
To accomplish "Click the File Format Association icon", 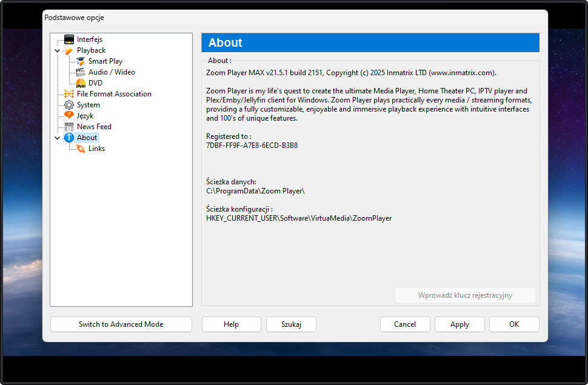I will pos(69,94).
